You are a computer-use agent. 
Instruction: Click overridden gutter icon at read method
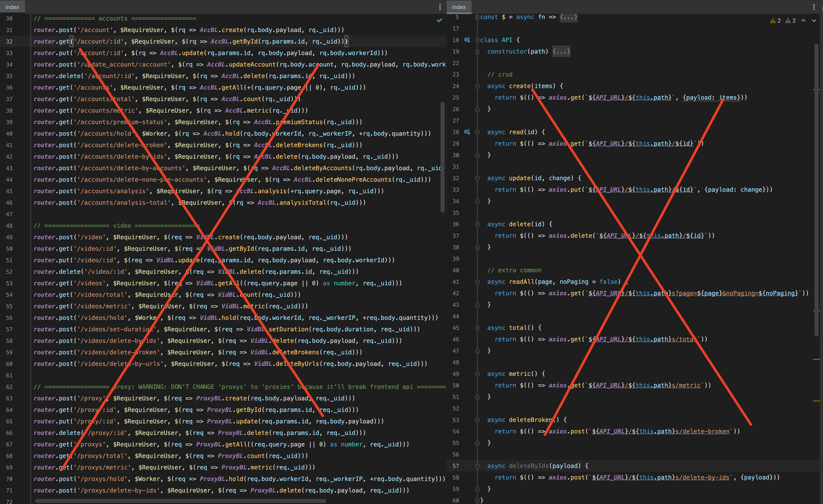tap(467, 132)
